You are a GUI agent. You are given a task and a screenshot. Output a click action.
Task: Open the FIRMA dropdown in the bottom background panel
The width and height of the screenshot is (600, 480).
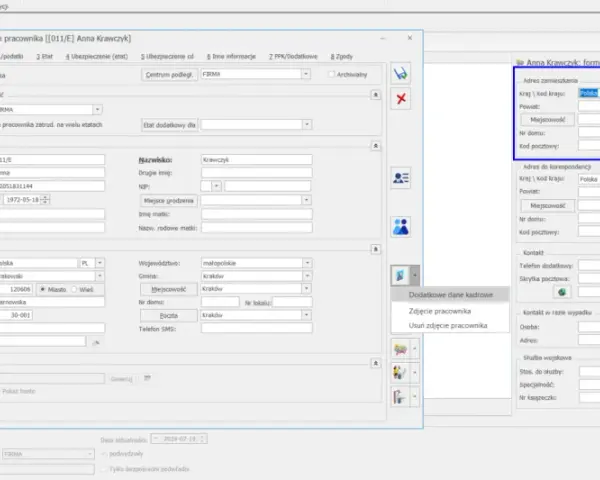pos(90,454)
